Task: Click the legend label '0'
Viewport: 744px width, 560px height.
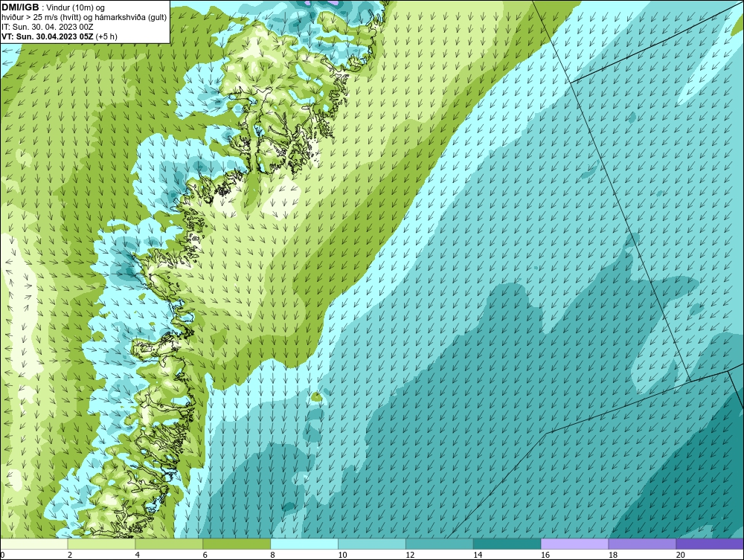Action: click(x=2, y=555)
